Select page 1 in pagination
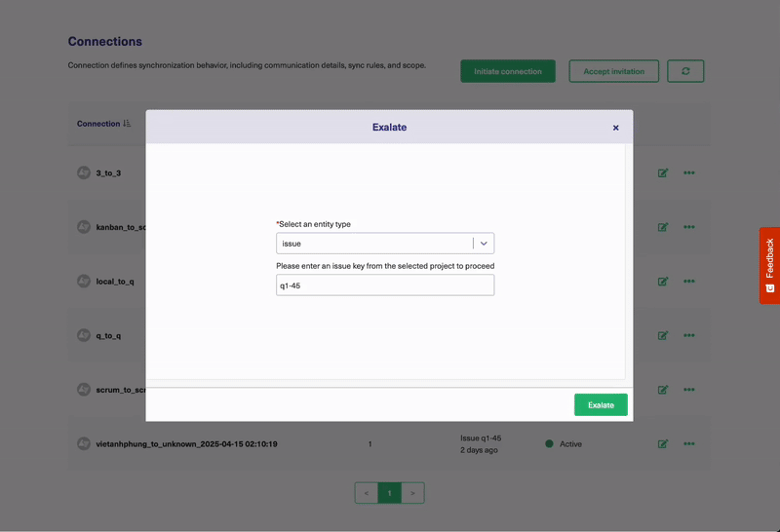 [389, 493]
